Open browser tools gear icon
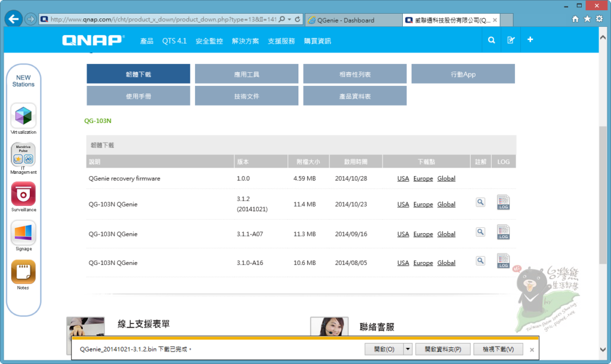This screenshot has height=364, width=611. 599,19
